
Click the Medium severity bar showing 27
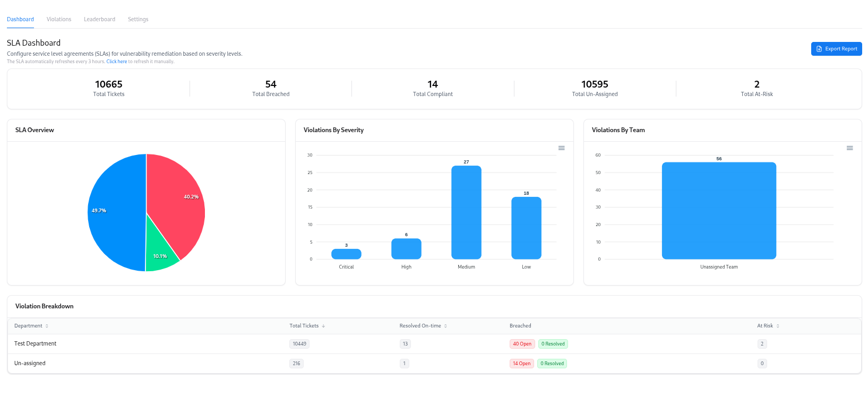click(466, 212)
